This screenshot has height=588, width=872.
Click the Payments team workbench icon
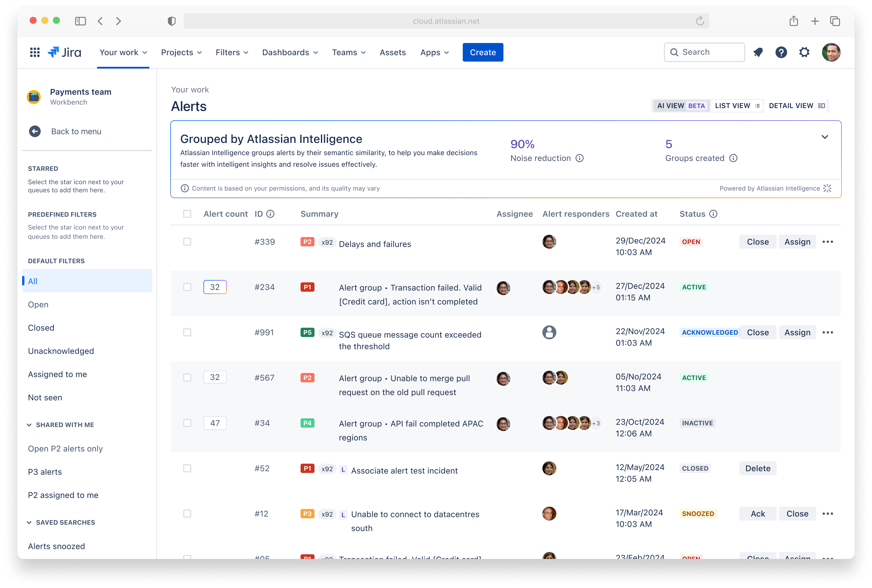tap(34, 97)
